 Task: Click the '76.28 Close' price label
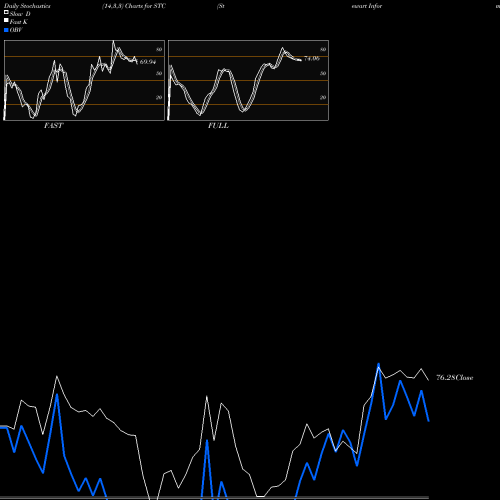click(x=455, y=378)
